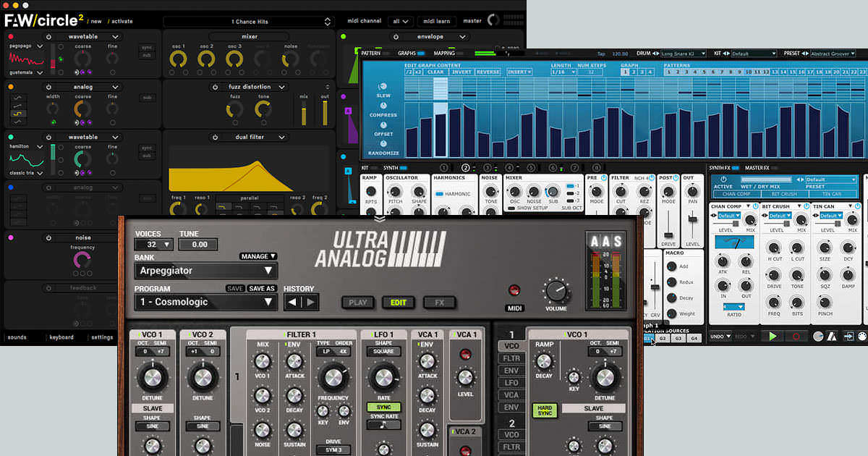Click the red record button in the drum synth

point(796,337)
